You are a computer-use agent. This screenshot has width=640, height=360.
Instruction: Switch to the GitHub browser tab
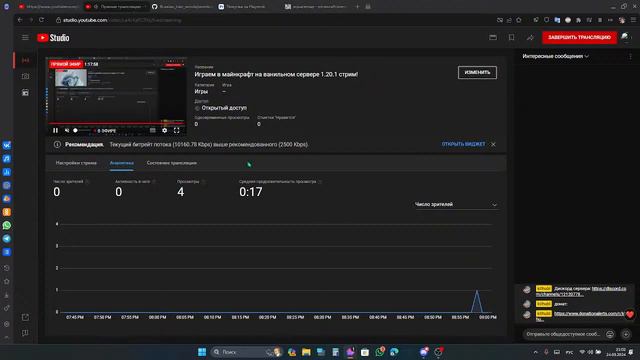coord(182,7)
